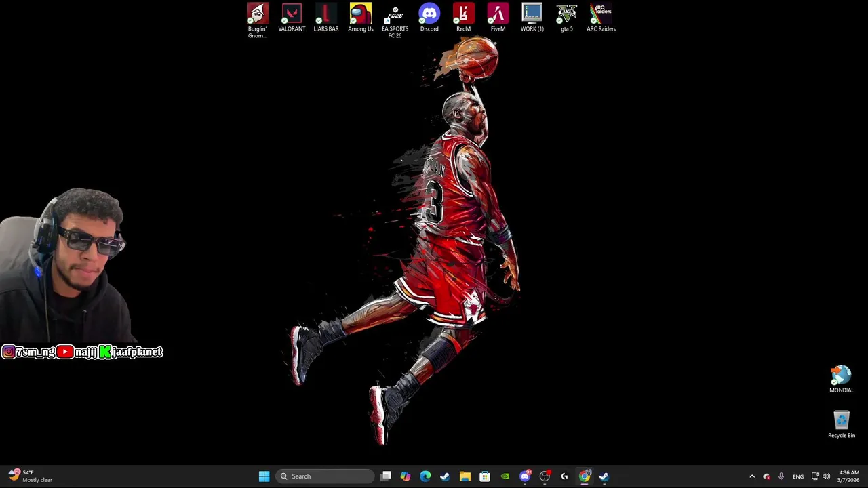Click the taskbar Search box
The image size is (868, 488).
tap(325, 476)
